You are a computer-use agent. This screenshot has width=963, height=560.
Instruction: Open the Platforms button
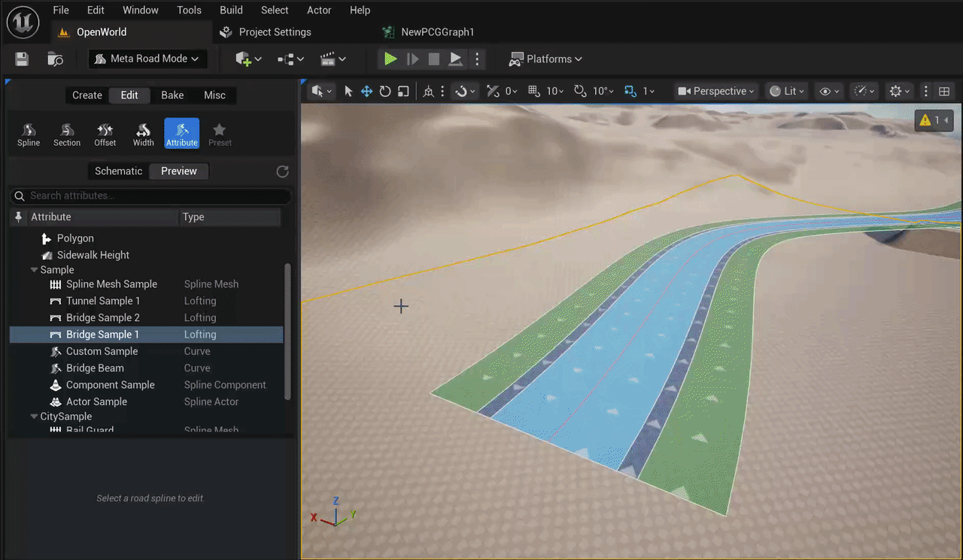(546, 59)
